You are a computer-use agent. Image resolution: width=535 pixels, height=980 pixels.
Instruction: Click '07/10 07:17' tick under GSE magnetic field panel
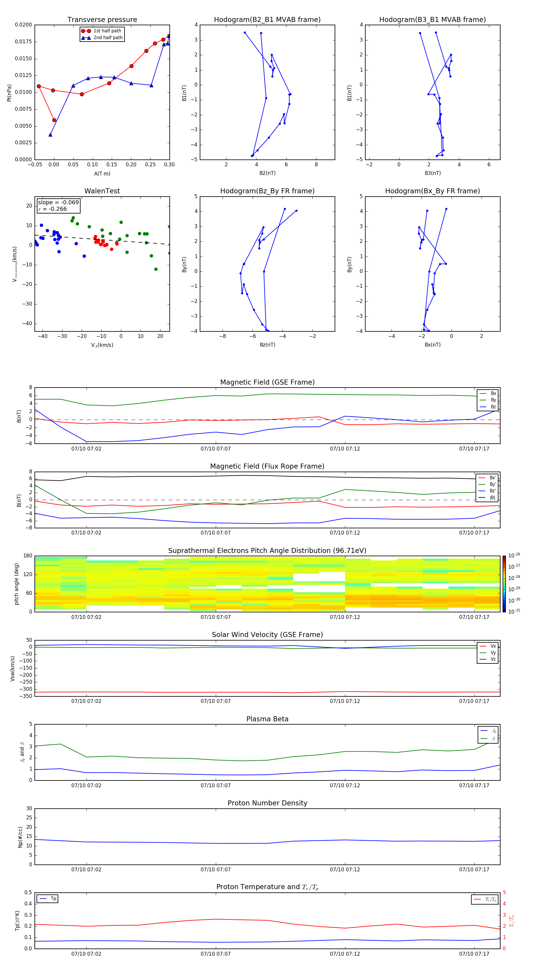[474, 448]
